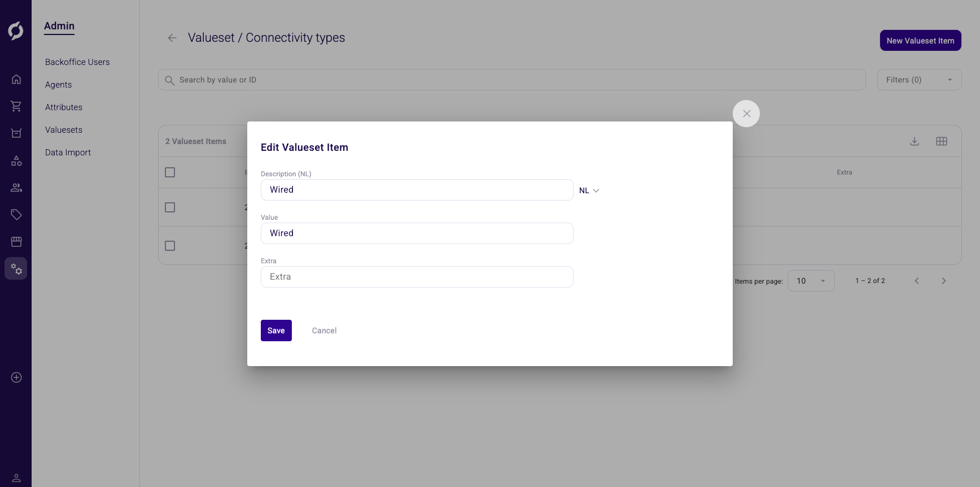Open Valuesets menu item

pos(64,130)
